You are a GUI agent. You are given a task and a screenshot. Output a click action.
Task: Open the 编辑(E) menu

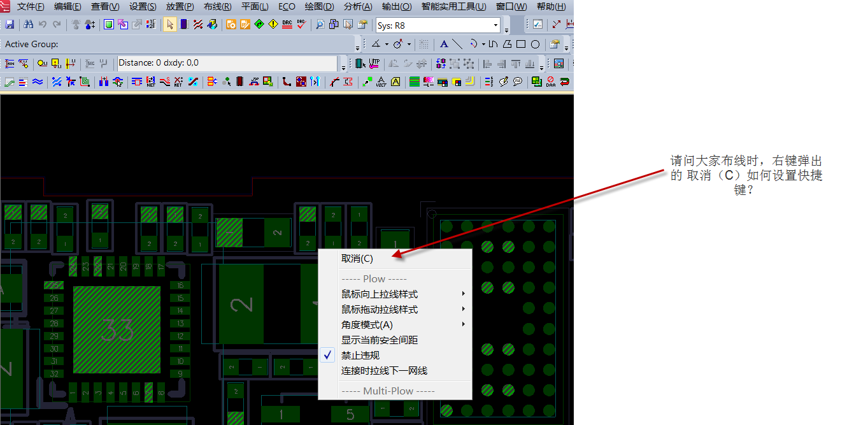pos(68,6)
